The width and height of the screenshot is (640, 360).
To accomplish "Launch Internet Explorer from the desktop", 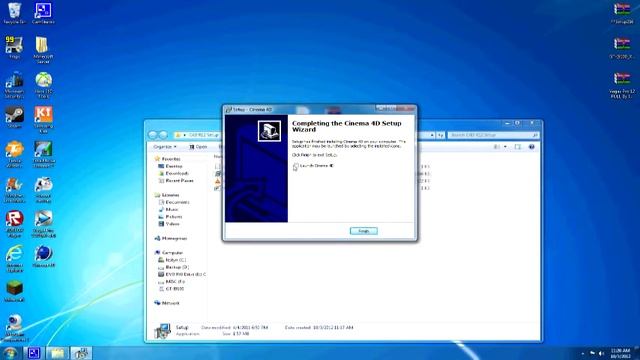I will click(14, 259).
